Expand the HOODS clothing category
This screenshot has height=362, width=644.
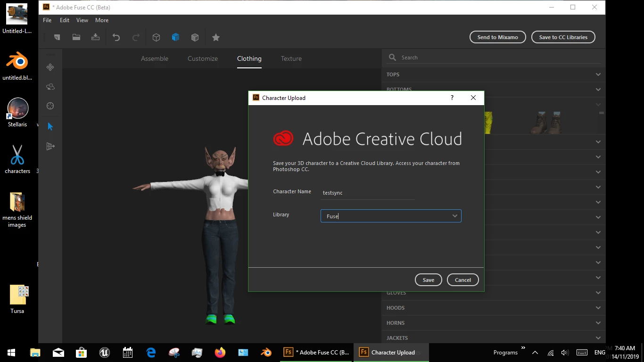coord(493,308)
